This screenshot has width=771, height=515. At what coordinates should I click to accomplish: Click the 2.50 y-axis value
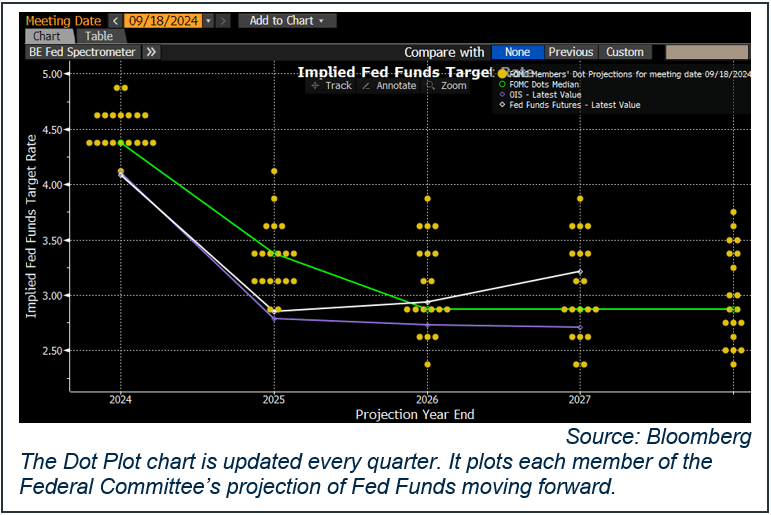point(52,351)
